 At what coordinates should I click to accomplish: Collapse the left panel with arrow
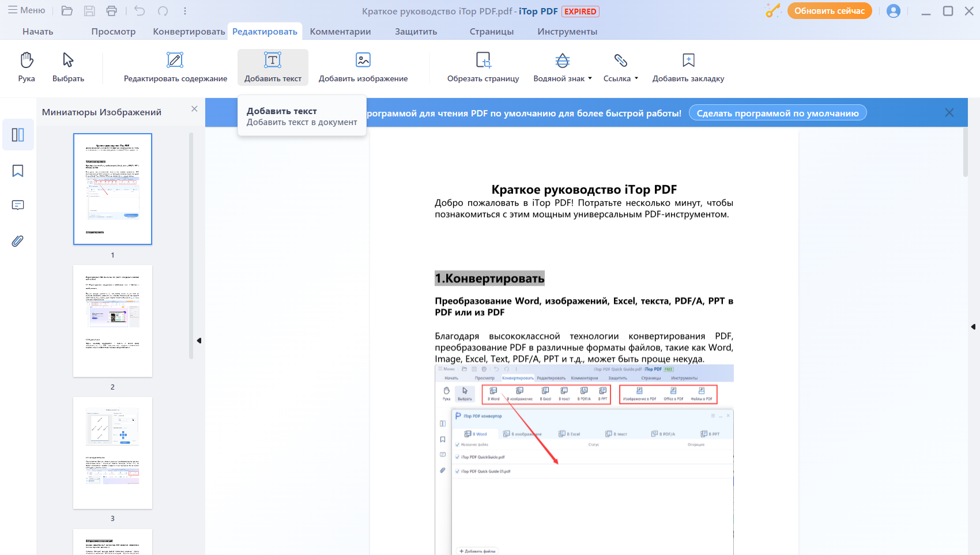pos(199,341)
